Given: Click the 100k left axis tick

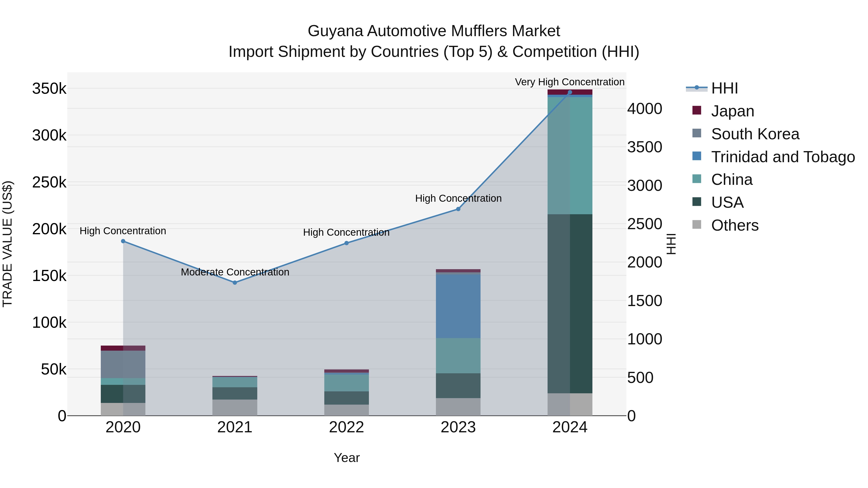Looking at the screenshot, I should click(x=49, y=323).
